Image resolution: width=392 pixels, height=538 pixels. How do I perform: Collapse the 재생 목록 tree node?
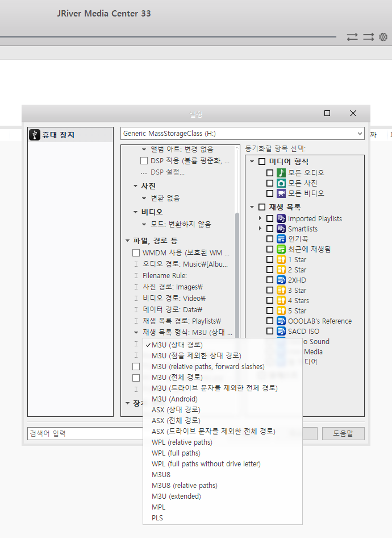pyautogui.click(x=252, y=207)
